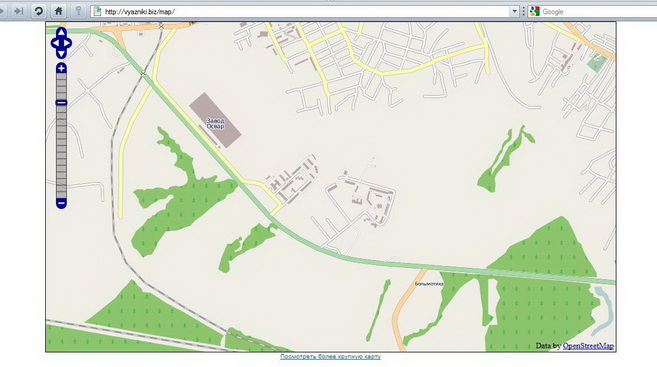Zoom in using the plus button
Image resolution: width=657 pixels, height=367 pixels.
pos(61,68)
